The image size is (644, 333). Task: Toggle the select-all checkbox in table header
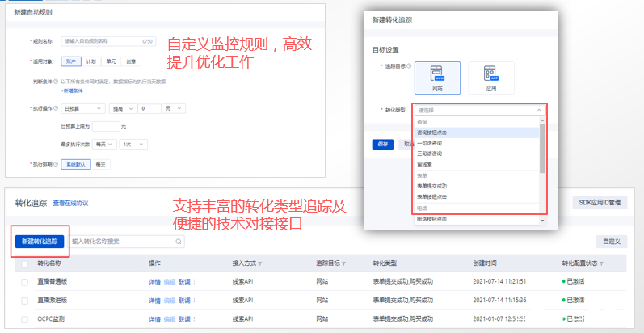tap(25, 263)
